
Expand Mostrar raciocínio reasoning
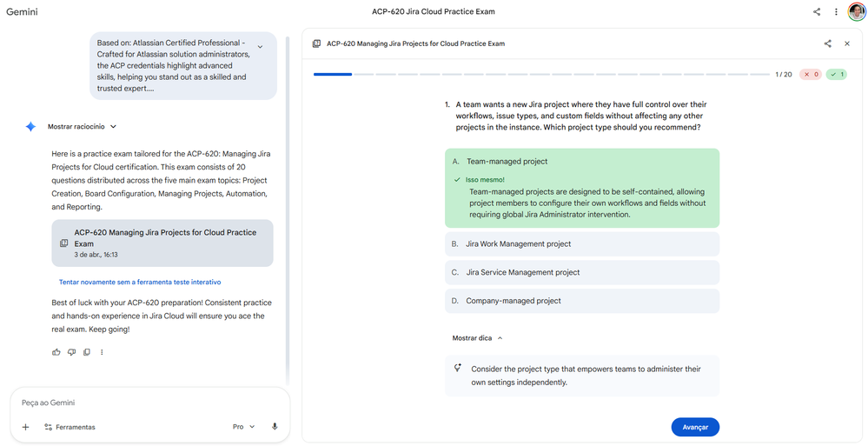(x=82, y=127)
